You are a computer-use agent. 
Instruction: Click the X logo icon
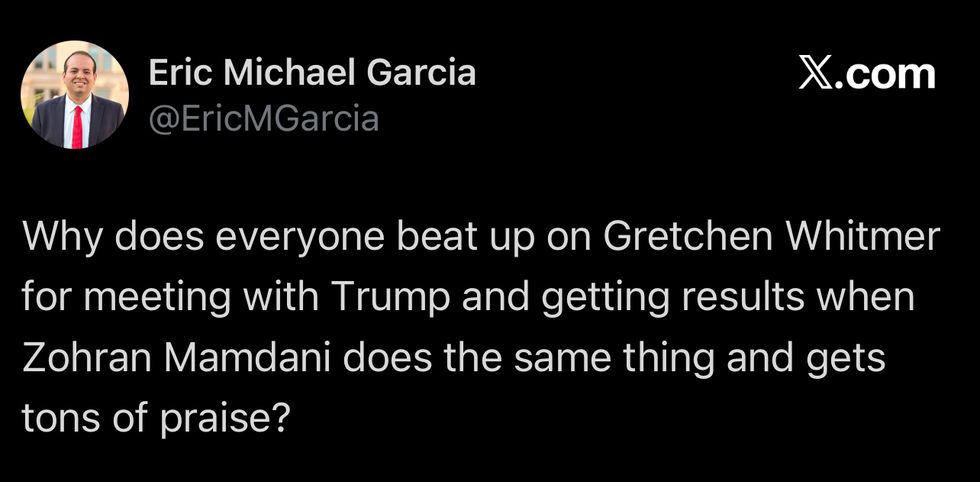[816, 74]
